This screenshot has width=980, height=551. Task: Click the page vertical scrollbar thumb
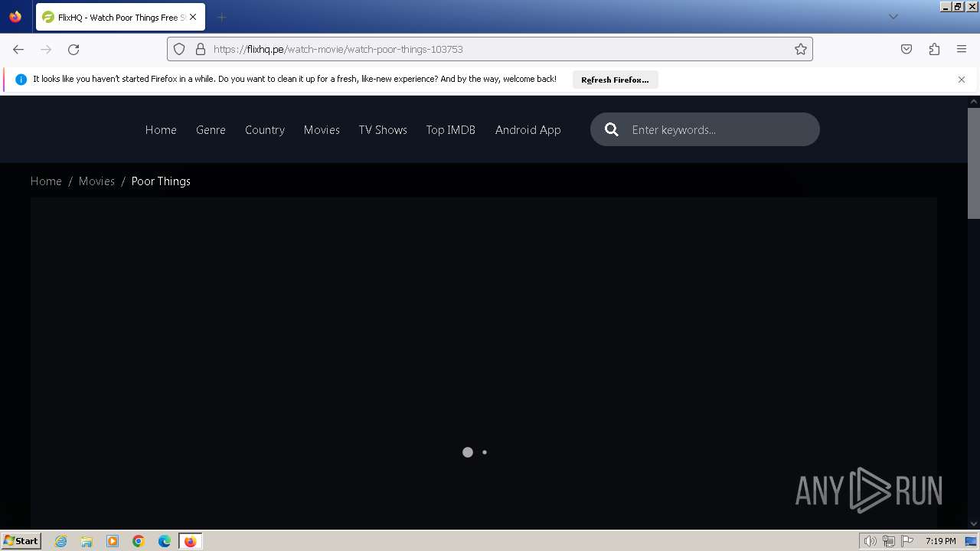click(x=974, y=163)
